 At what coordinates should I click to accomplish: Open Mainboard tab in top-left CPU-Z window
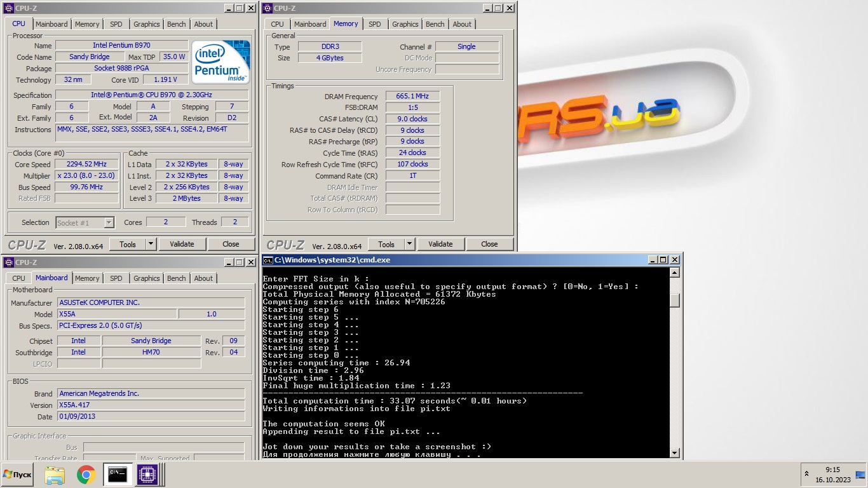(x=51, y=24)
